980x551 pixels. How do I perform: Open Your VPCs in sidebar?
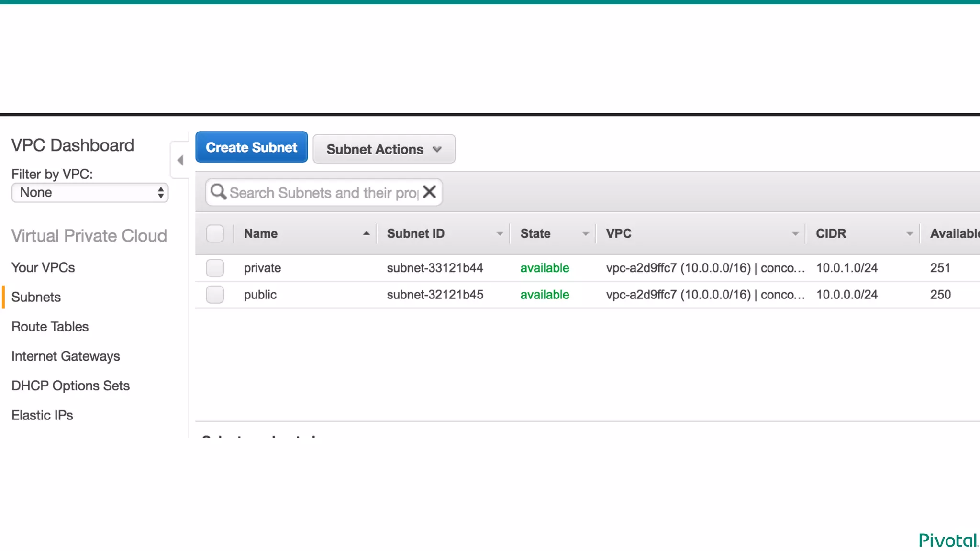point(43,267)
